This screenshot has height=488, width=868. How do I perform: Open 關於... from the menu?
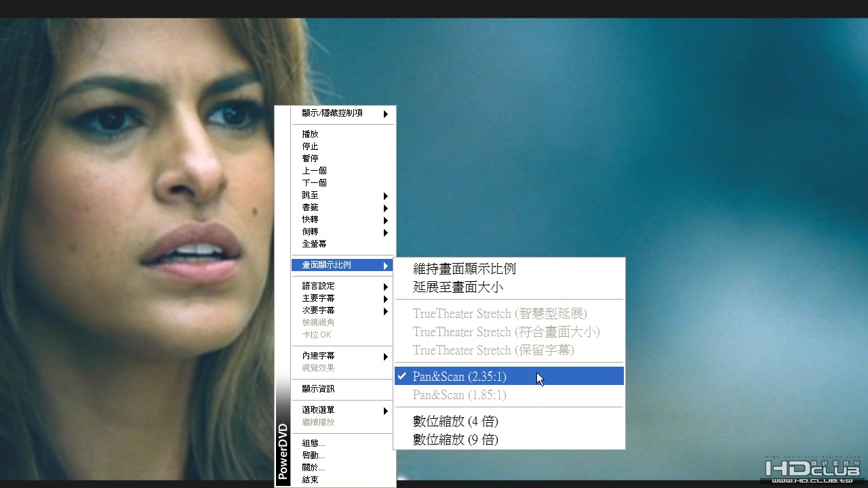[343, 468]
